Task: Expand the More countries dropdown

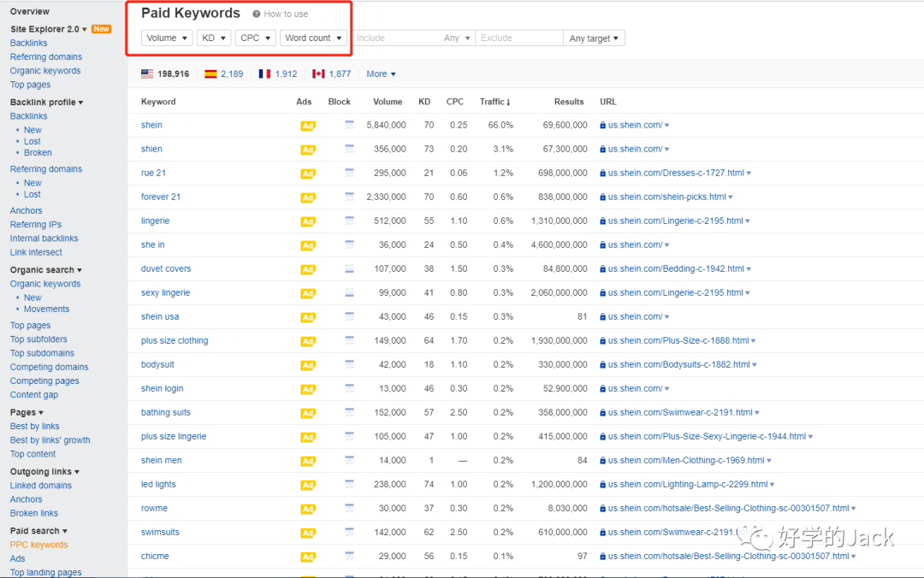Action: click(381, 74)
